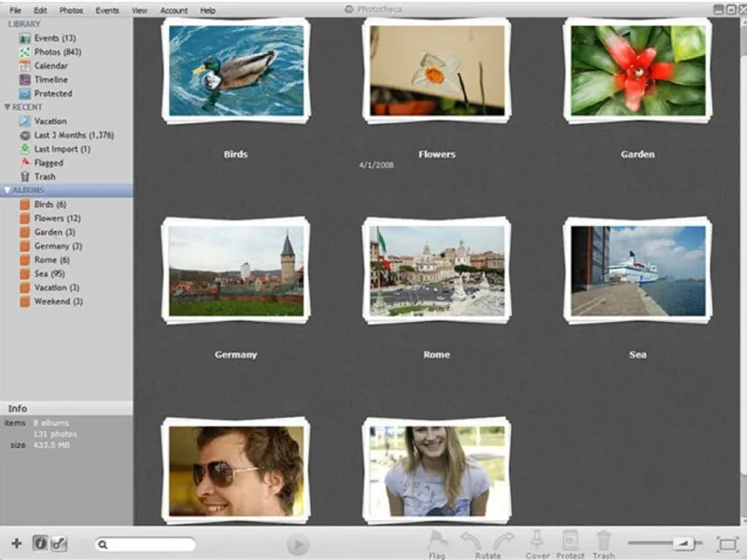
Task: Click the rotate left arrow icon
Action: click(x=472, y=541)
